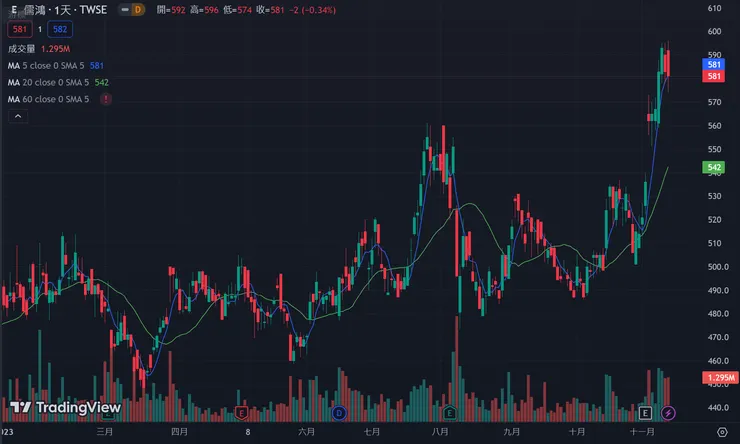Click the 六月 time axis label
The height and width of the screenshot is (444, 740).
point(307,432)
